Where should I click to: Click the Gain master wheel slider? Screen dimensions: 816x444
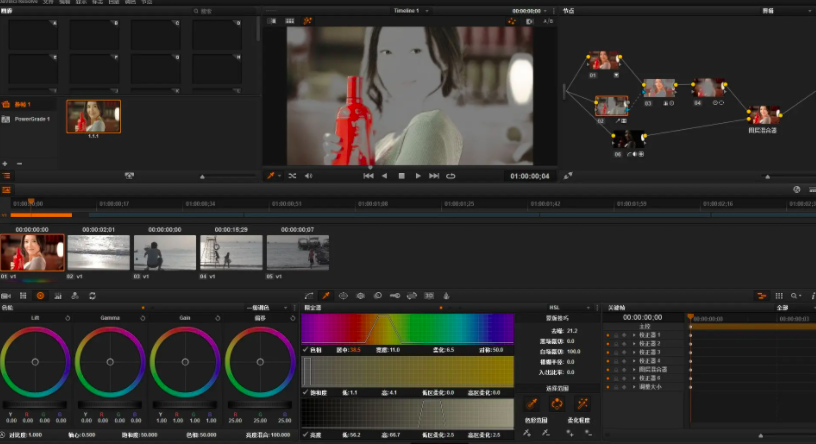[185, 404]
